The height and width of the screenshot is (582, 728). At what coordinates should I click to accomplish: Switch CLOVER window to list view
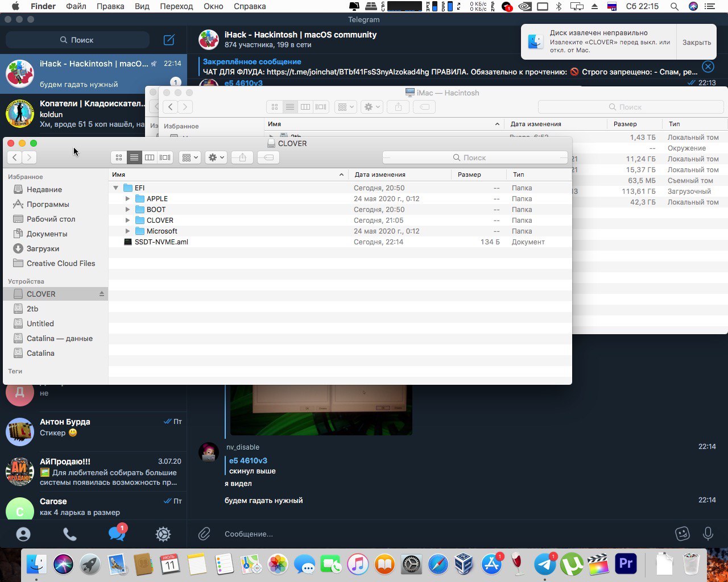click(134, 157)
